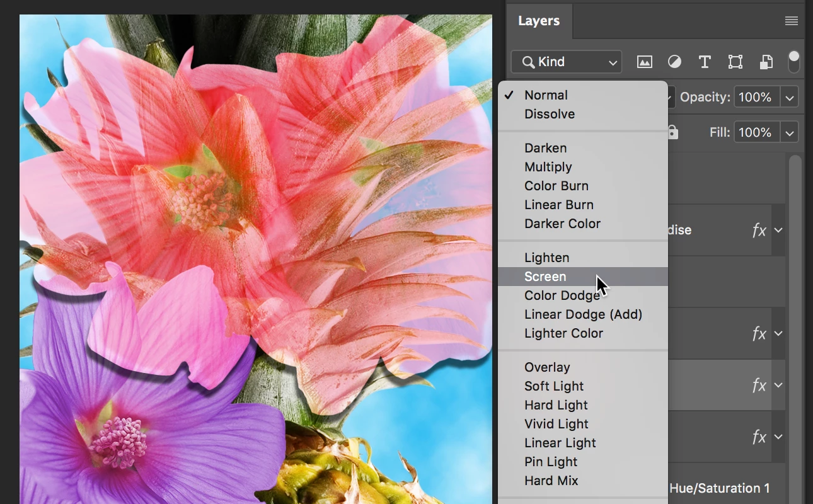Screen dimensions: 813x504
Task: Choose Darken blend mode
Action: (583, 148)
